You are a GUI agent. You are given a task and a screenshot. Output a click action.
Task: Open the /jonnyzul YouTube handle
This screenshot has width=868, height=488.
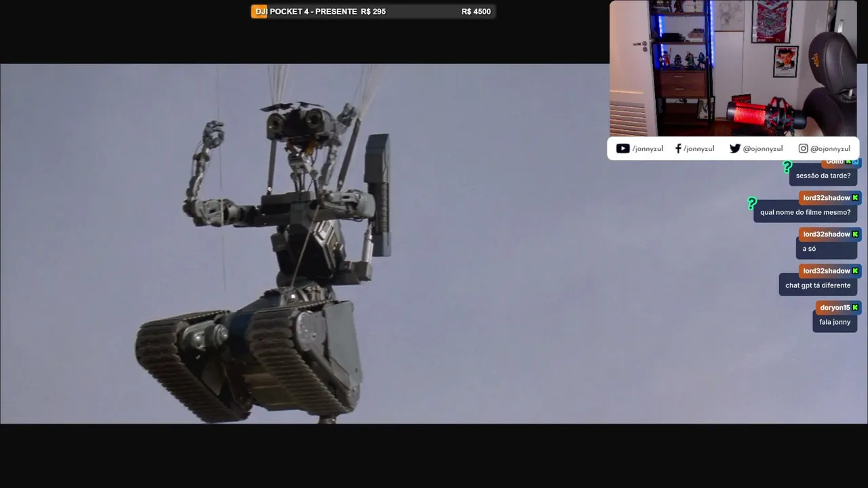[648, 148]
